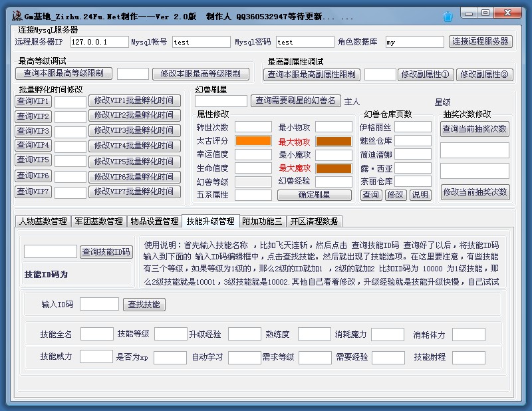532x411 pixels.
Task: Switch to the 人物基数管理 tab
Action: (41, 221)
